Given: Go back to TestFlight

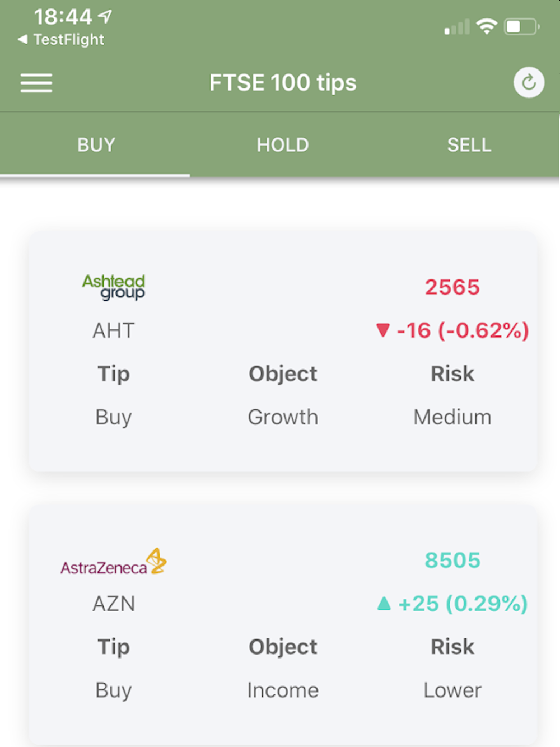Looking at the screenshot, I should click(x=62, y=40).
